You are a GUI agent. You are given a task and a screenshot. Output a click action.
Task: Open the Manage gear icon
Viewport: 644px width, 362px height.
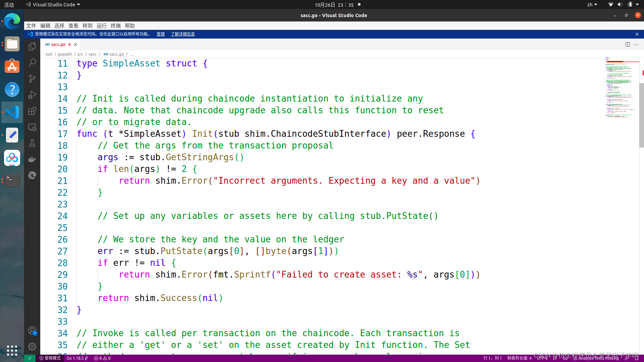(32, 347)
